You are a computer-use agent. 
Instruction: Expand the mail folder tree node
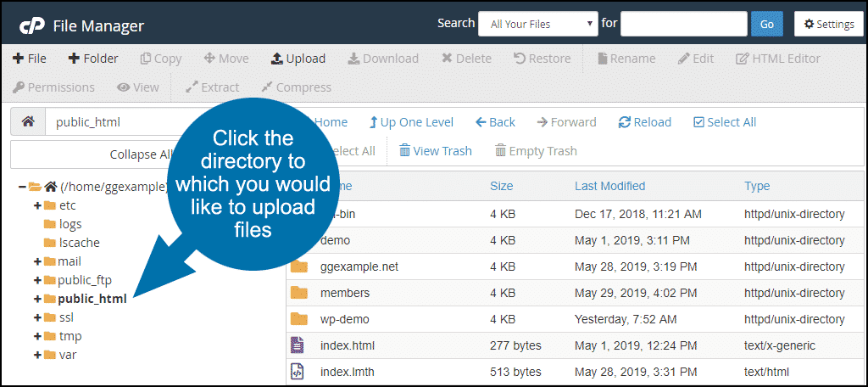click(x=37, y=261)
